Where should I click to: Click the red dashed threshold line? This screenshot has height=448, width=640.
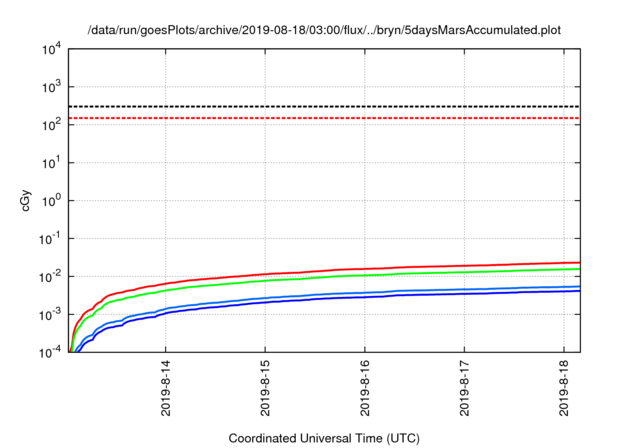pyautogui.click(x=324, y=118)
